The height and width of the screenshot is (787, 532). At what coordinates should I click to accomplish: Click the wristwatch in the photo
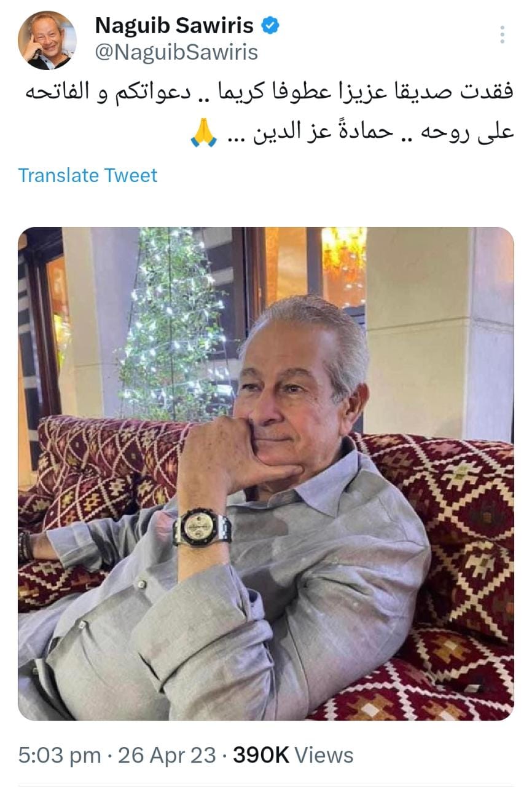tap(202, 526)
